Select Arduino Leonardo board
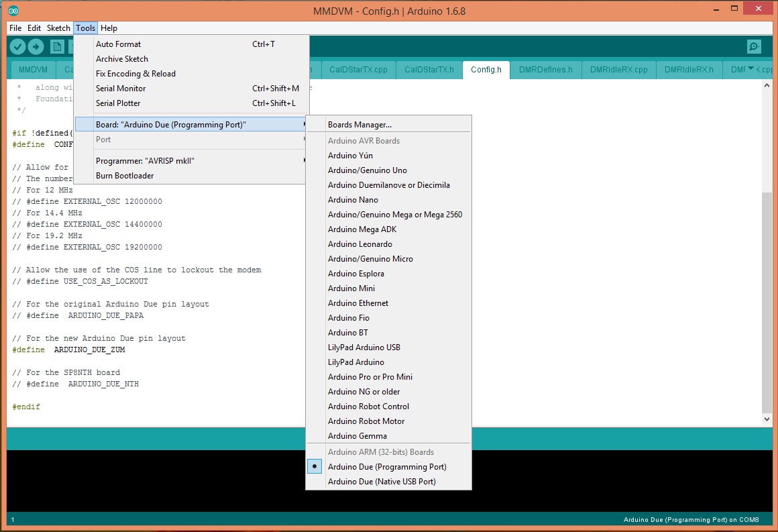Viewport: 778px width, 532px height. click(x=388, y=244)
